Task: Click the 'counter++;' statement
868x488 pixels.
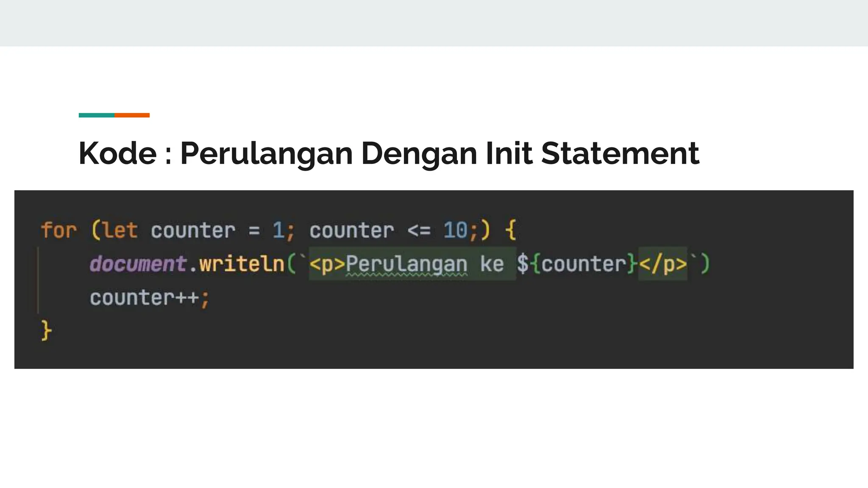Action: (150, 298)
